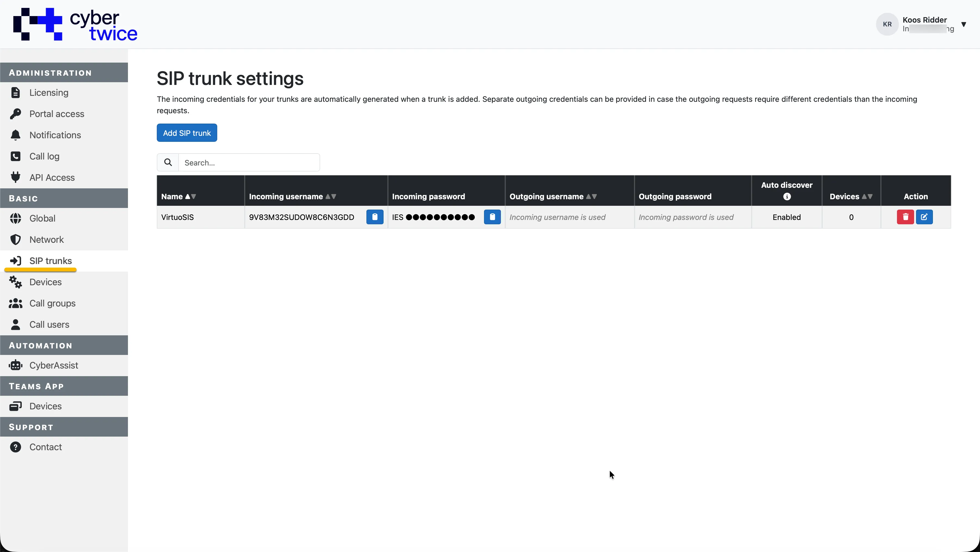Open Devices under Teams App section

[64, 406]
